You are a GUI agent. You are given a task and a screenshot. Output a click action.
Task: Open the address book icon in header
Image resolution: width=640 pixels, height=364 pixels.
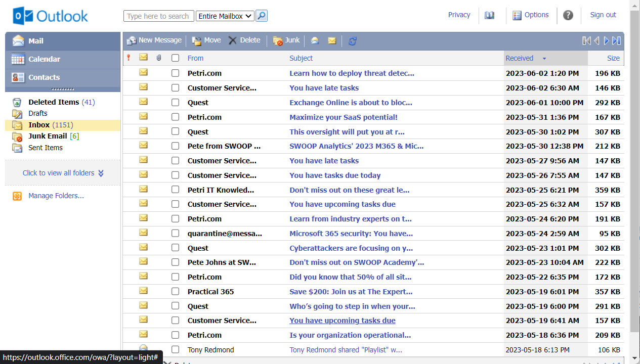(x=489, y=15)
